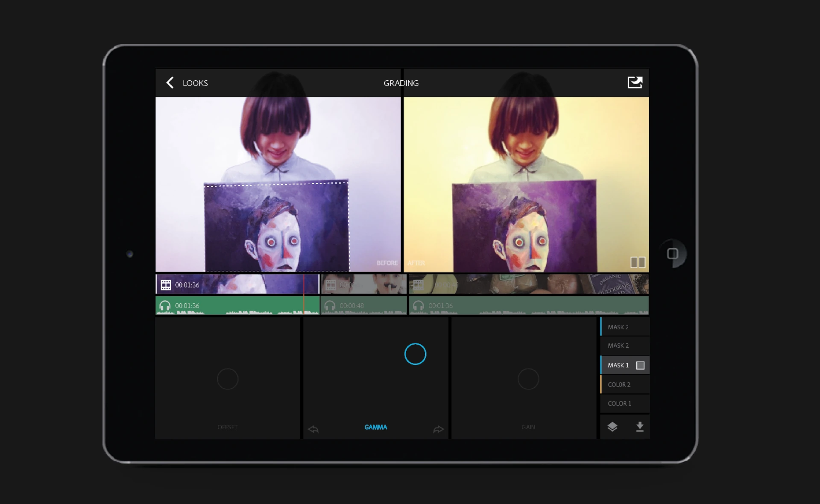The height and width of the screenshot is (504, 820).
Task: Select the top Mask 2 layer
Action: [x=625, y=327]
